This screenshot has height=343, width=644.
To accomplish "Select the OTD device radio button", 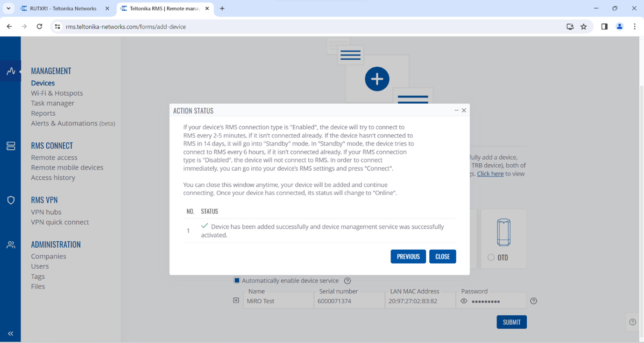I will click(x=491, y=258).
